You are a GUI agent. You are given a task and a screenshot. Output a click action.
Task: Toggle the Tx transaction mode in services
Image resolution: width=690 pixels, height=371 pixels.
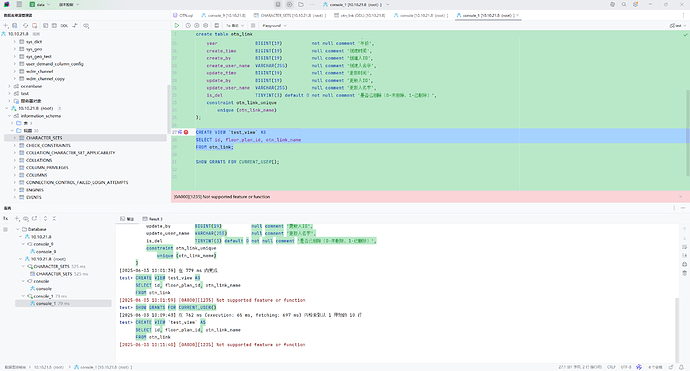pyautogui.click(x=6, y=218)
